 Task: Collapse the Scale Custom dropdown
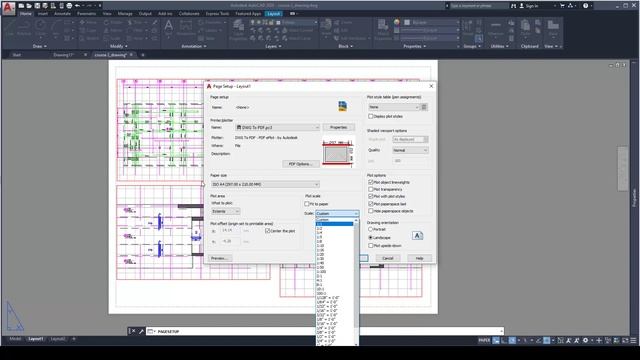pyautogui.click(x=337, y=213)
